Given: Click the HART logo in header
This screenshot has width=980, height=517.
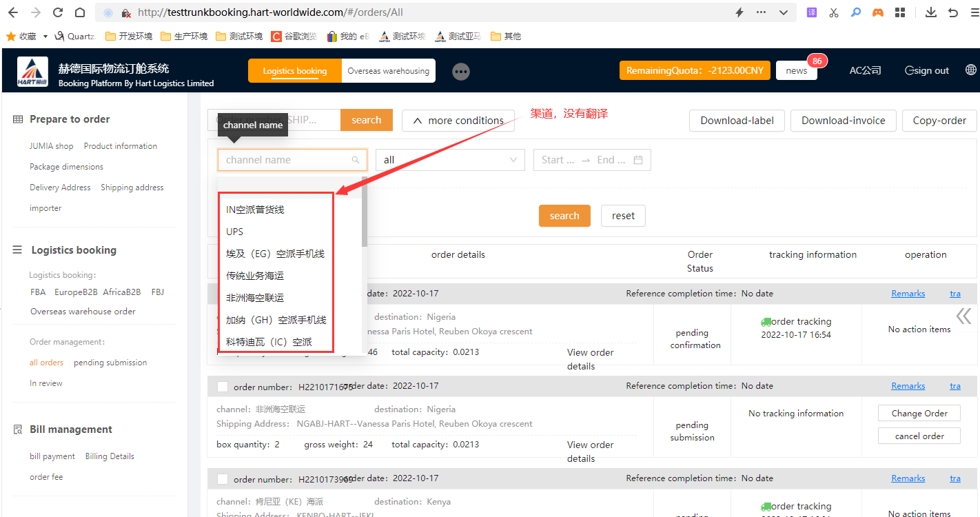Looking at the screenshot, I should (32, 72).
